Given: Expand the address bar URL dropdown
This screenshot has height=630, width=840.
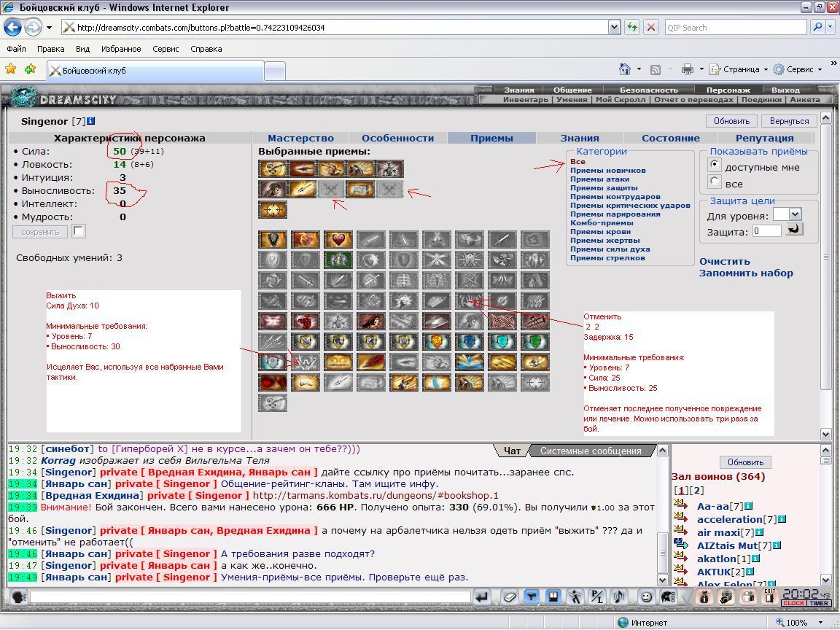Looking at the screenshot, I should pos(615,27).
